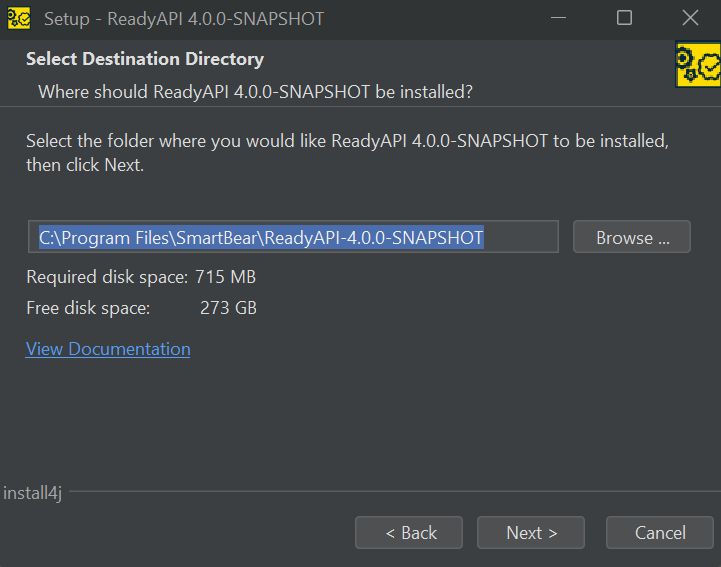Cancel the ReadyAPI setup
721x567 pixels.
pos(660,533)
